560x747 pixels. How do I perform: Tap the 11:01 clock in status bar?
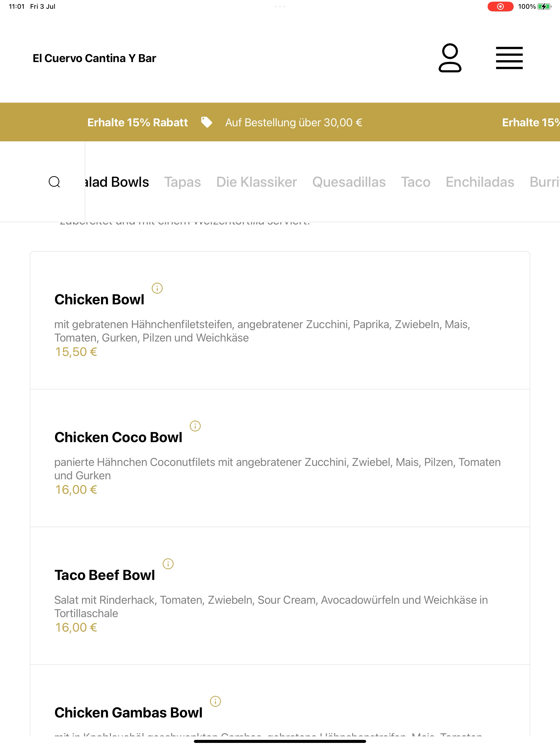click(17, 6)
